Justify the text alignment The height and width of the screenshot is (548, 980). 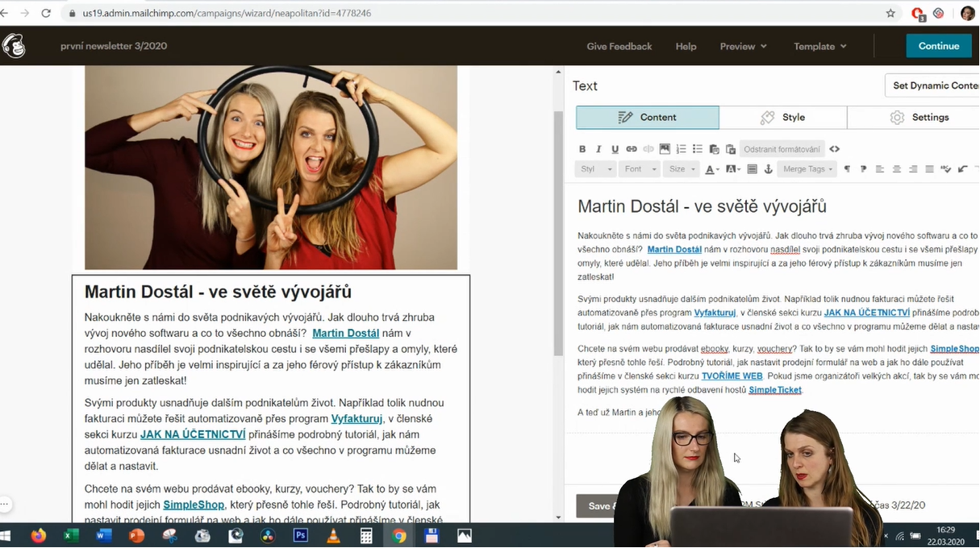tap(929, 169)
